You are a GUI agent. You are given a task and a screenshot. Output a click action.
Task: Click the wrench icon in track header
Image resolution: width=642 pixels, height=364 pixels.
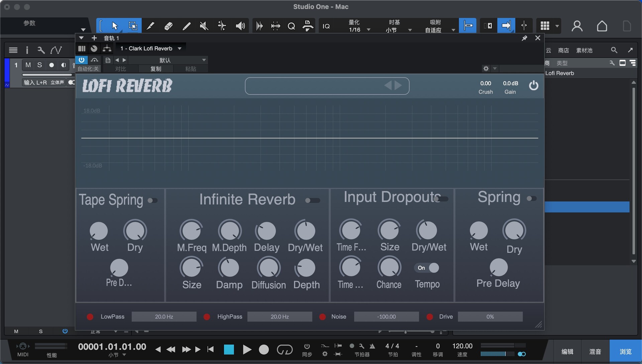point(41,50)
